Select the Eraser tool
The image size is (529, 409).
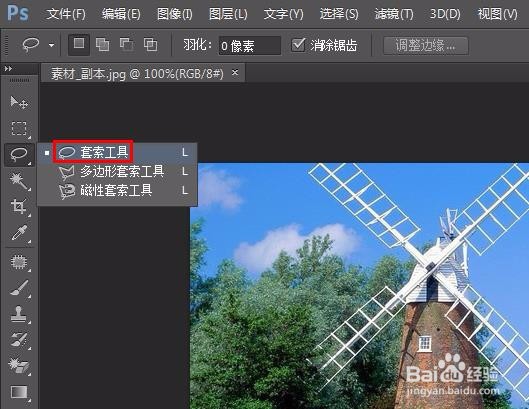[19, 365]
